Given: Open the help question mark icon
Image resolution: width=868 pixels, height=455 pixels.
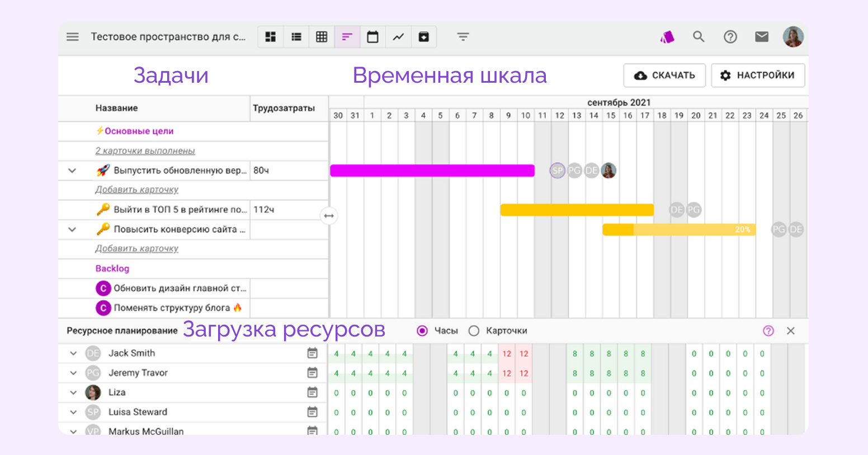Looking at the screenshot, I should coord(730,37).
